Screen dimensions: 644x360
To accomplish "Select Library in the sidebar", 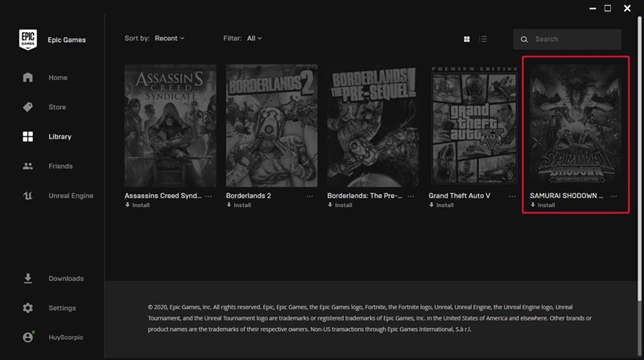I will point(60,137).
